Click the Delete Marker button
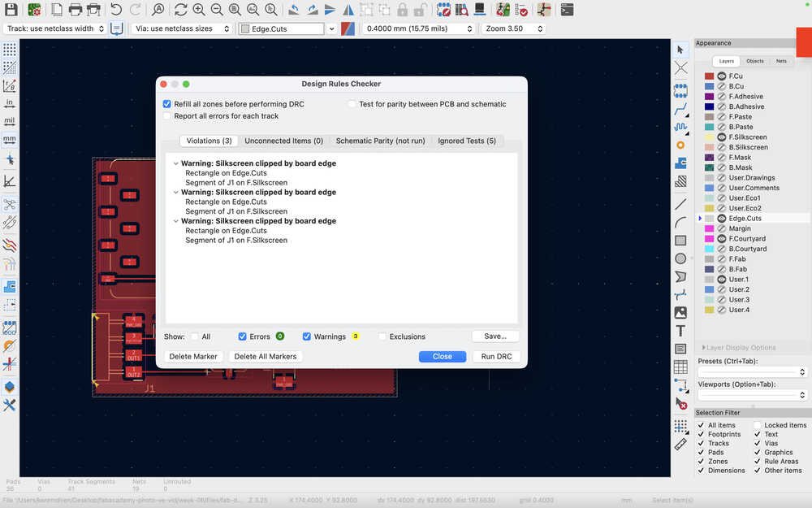The image size is (812, 508). pyautogui.click(x=193, y=357)
